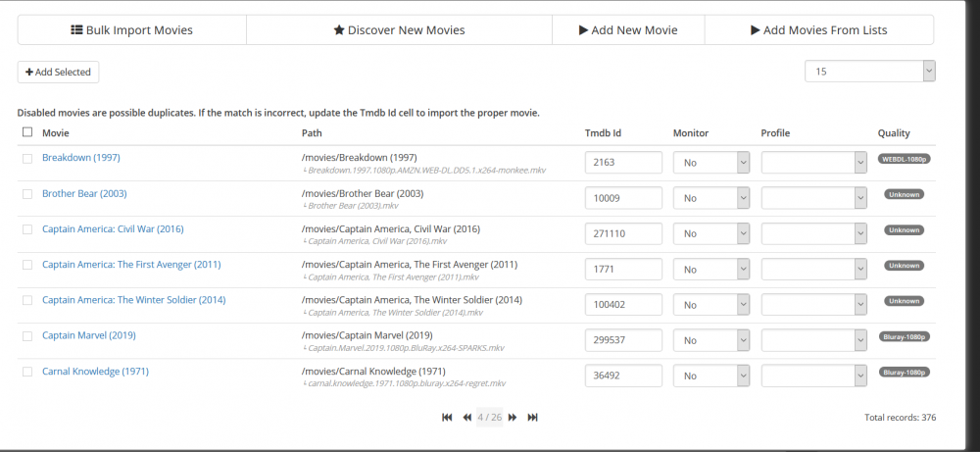980x452 pixels.
Task: Edit Tmdb Id field containing 271110
Action: point(623,233)
